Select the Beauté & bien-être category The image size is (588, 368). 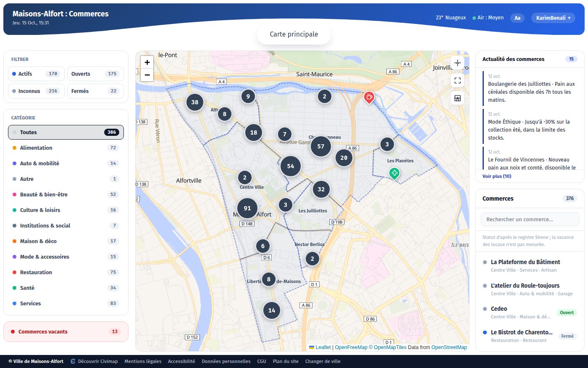click(66, 194)
